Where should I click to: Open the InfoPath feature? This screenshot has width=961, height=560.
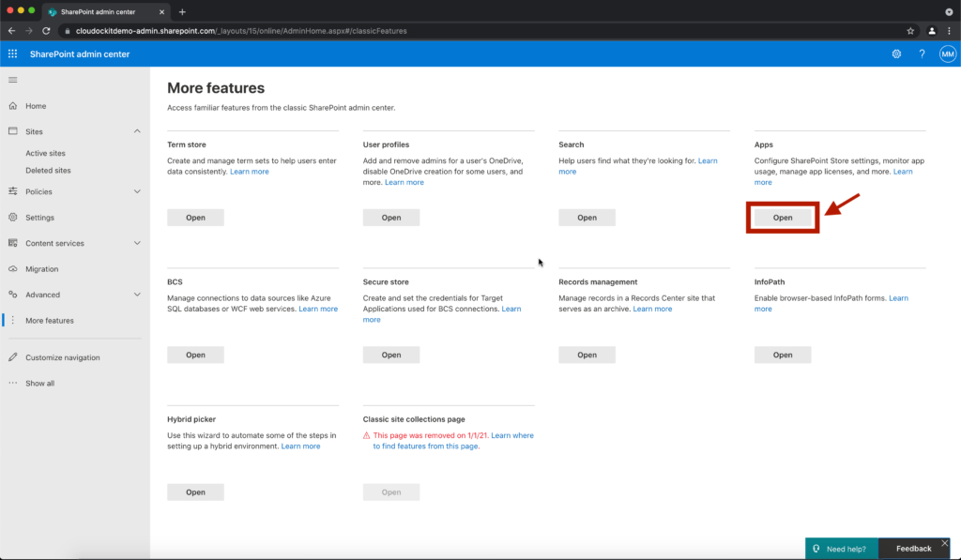[783, 355]
